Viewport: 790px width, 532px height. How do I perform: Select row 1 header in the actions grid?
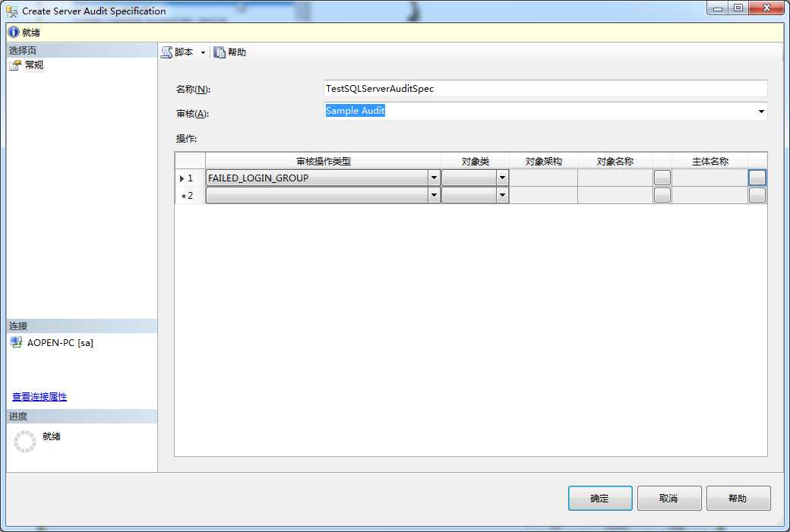pyautogui.click(x=190, y=178)
